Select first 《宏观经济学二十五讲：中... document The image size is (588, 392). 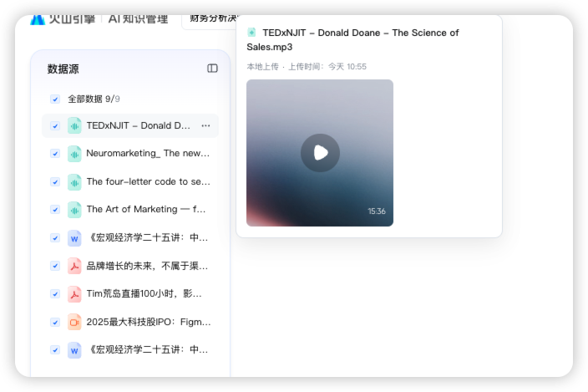pos(147,238)
